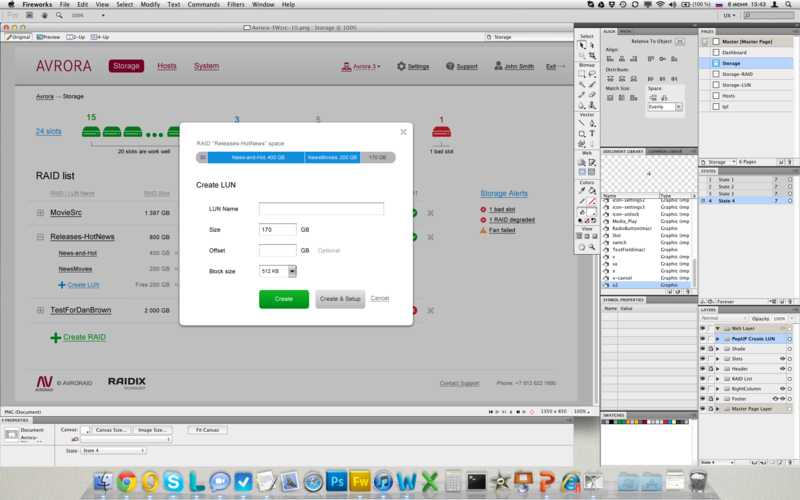
Task: Open the Filters menu
Action: tap(235, 5)
